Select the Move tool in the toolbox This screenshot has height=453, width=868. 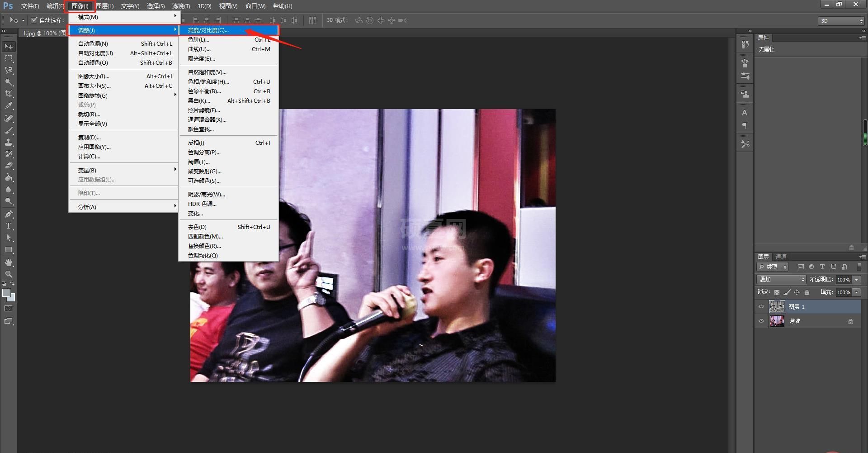(9, 47)
